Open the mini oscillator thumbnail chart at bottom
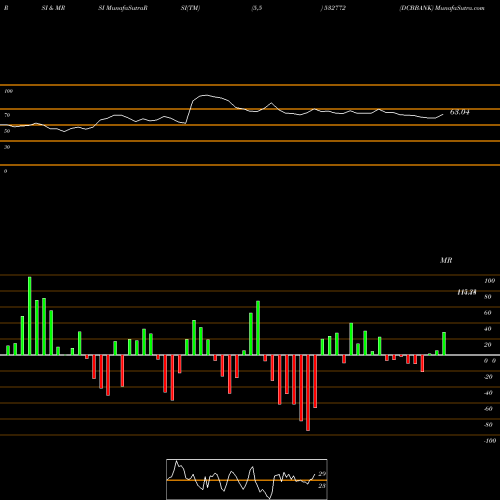This screenshot has height=500, width=500. click(x=247, y=479)
